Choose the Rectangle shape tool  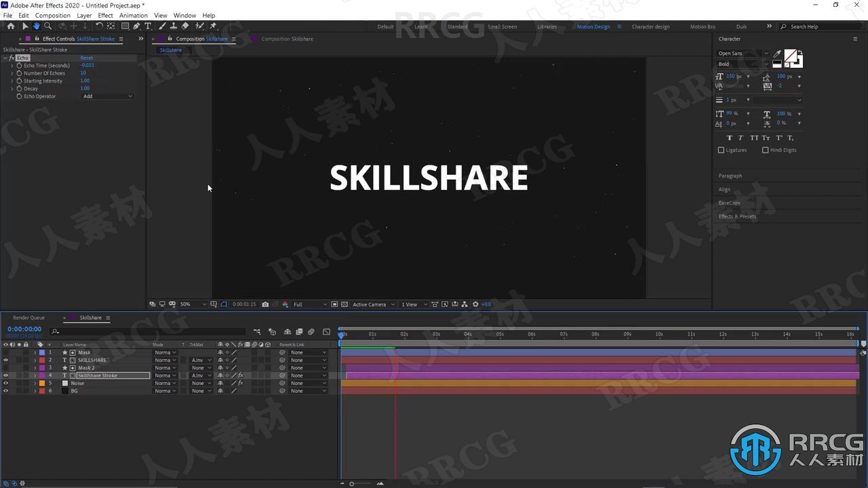[125, 26]
